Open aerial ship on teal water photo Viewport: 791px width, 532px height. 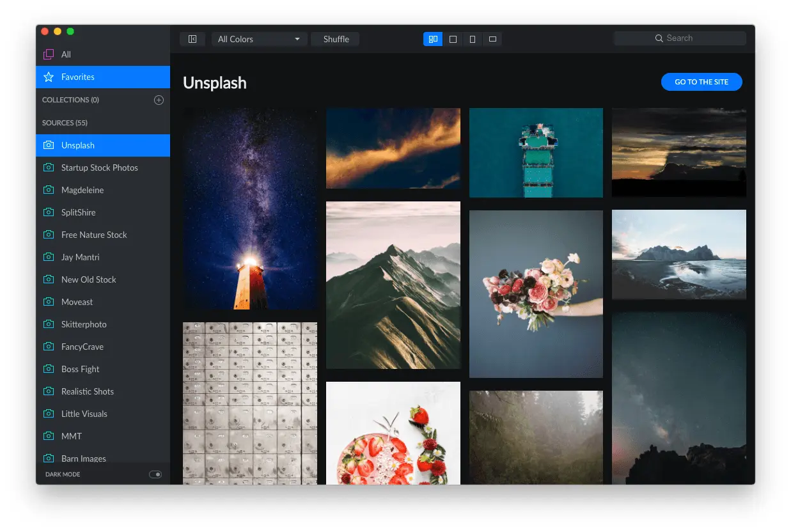536,153
